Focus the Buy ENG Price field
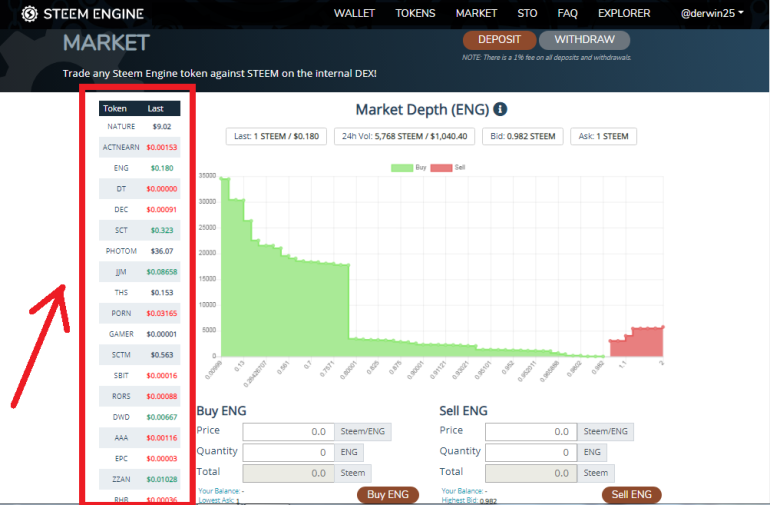 coord(288,432)
